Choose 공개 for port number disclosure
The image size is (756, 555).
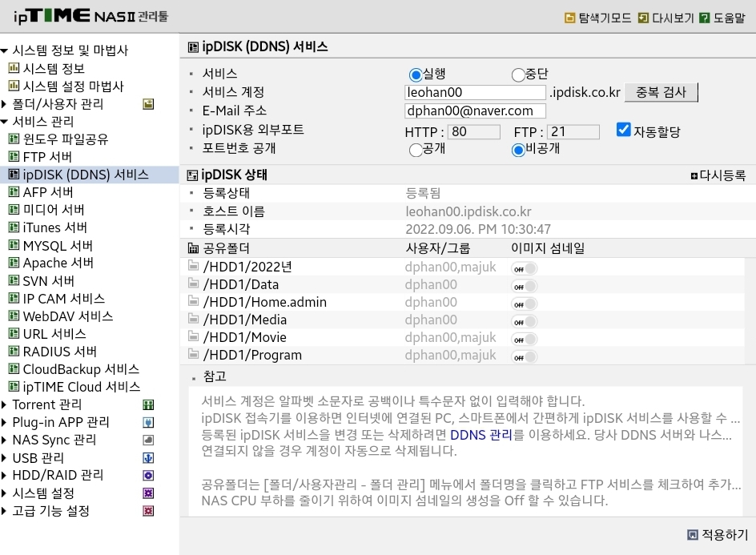tap(415, 150)
